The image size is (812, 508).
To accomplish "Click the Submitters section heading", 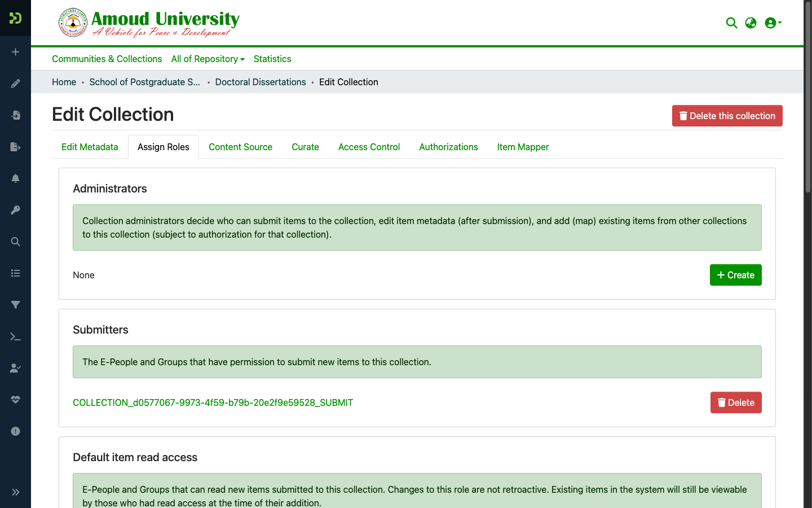I will 100,330.
